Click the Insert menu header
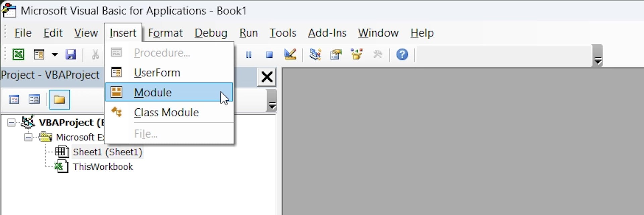The height and width of the screenshot is (215, 644). point(123,33)
